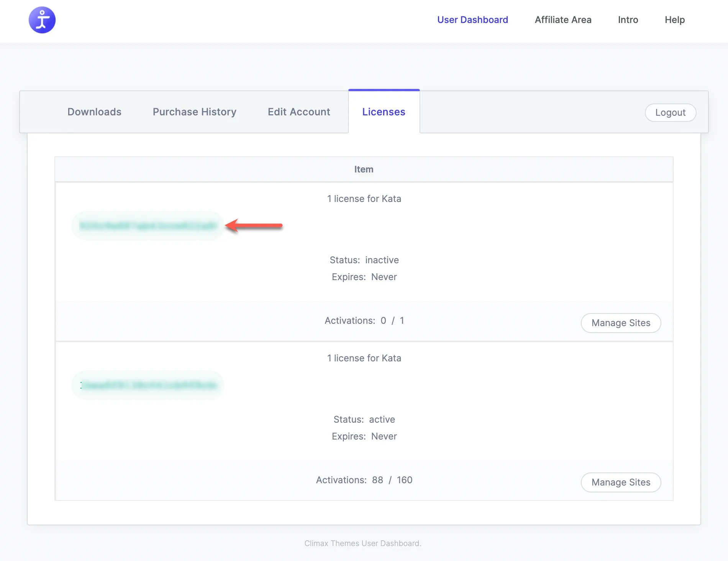Click the 'Status: inactive' text
Image resolution: width=728 pixels, height=561 pixels.
(364, 260)
